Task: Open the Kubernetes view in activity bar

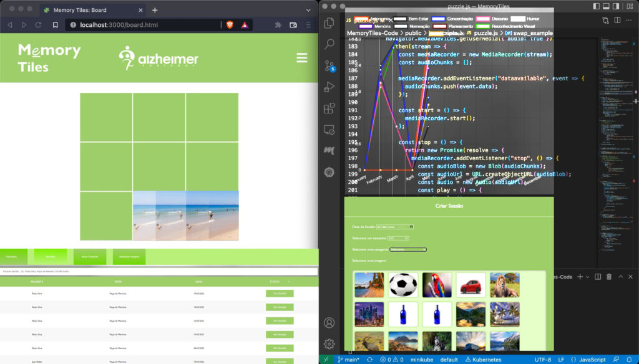Action: pyautogui.click(x=329, y=172)
